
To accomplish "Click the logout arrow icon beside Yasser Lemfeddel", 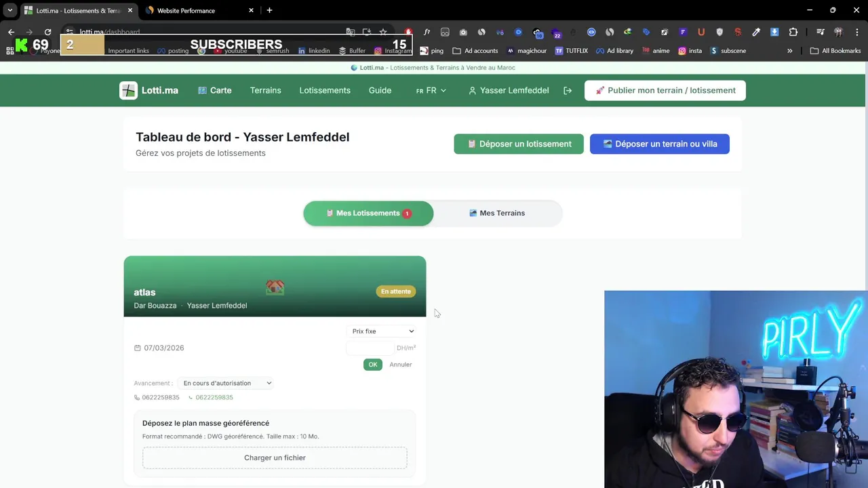I will pyautogui.click(x=568, y=90).
